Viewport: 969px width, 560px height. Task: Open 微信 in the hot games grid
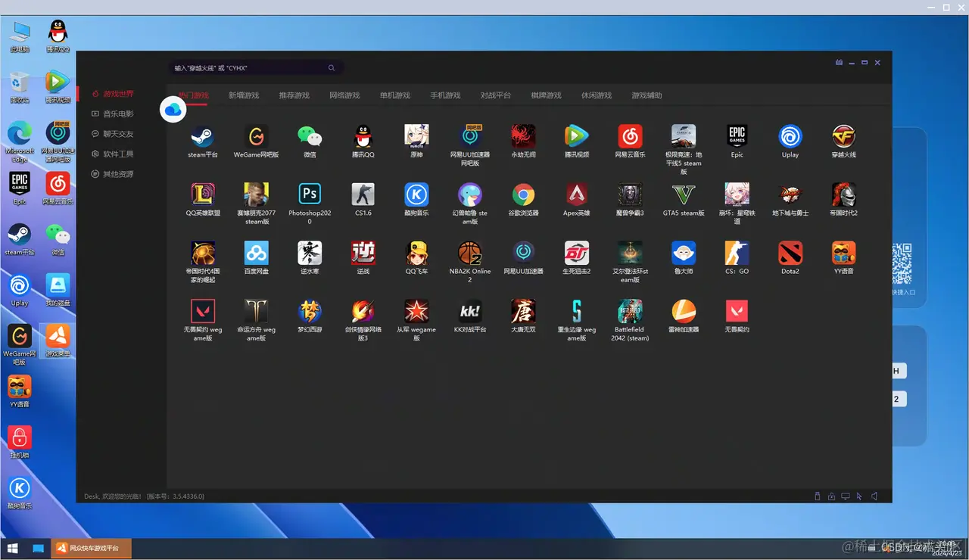click(310, 137)
